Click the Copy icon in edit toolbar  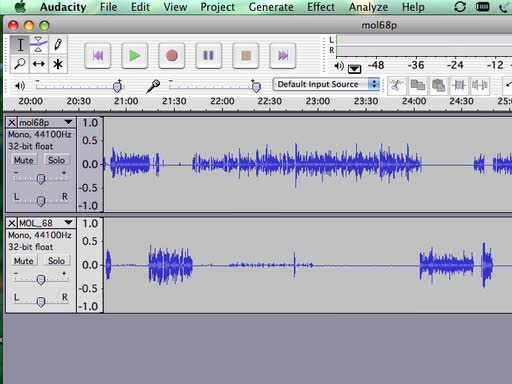[417, 85]
